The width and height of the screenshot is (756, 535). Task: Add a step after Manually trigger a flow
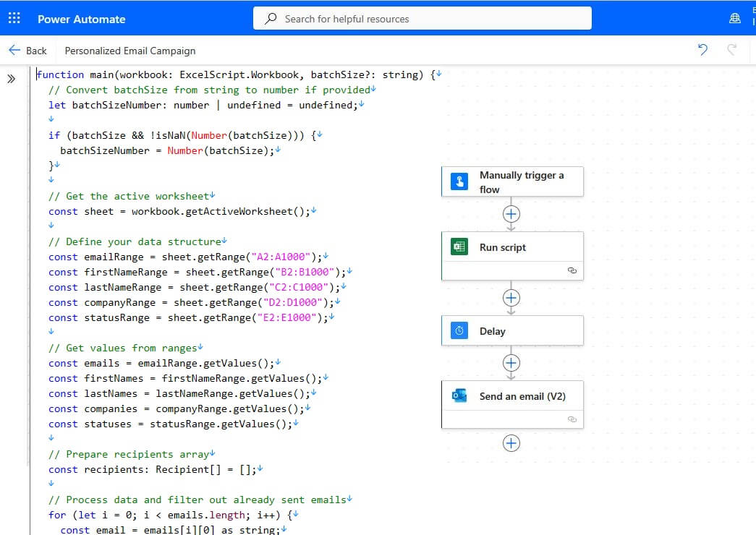tap(511, 213)
